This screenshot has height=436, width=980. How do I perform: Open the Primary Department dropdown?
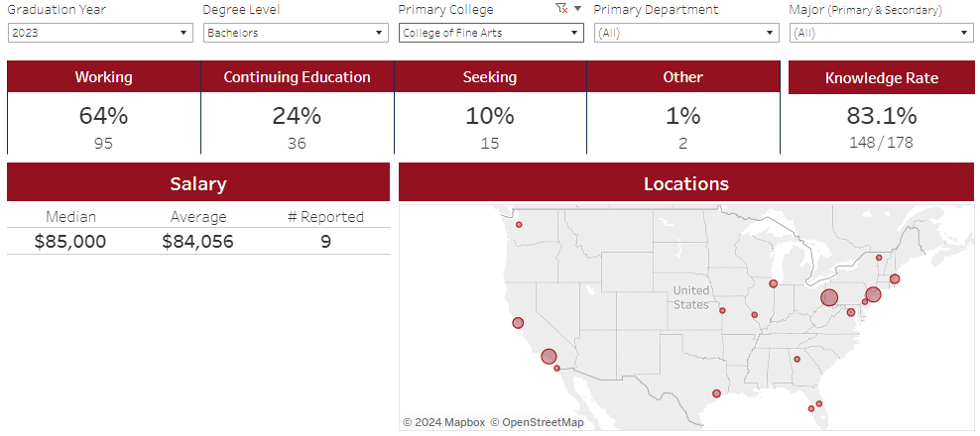tap(686, 33)
